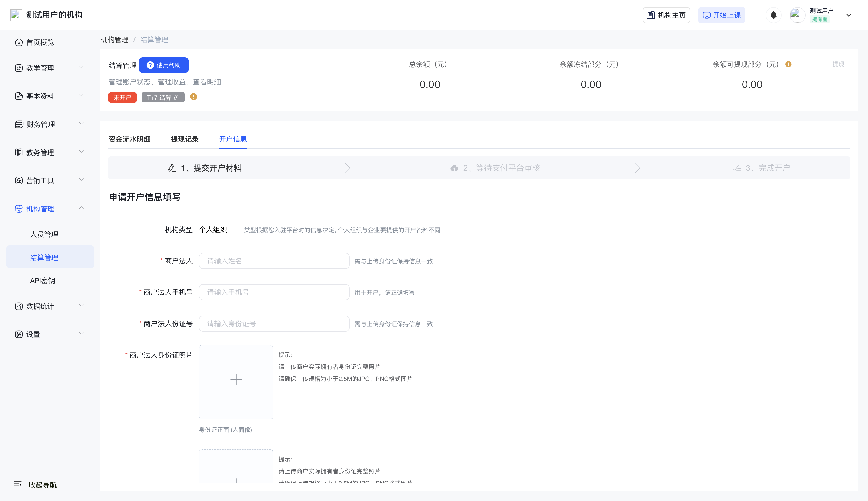Click the pencil icon of step 1 提交开户材料

(172, 168)
